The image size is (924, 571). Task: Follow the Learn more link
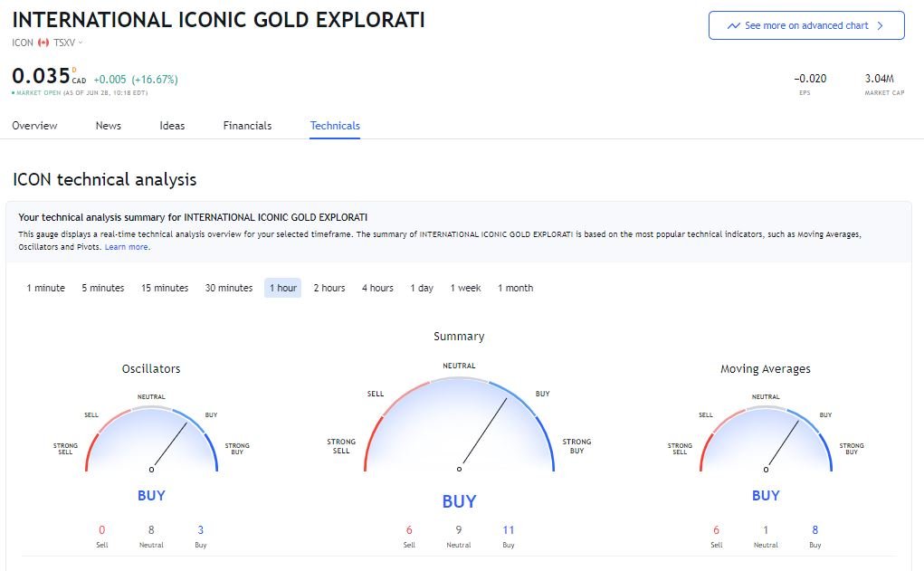(127, 247)
